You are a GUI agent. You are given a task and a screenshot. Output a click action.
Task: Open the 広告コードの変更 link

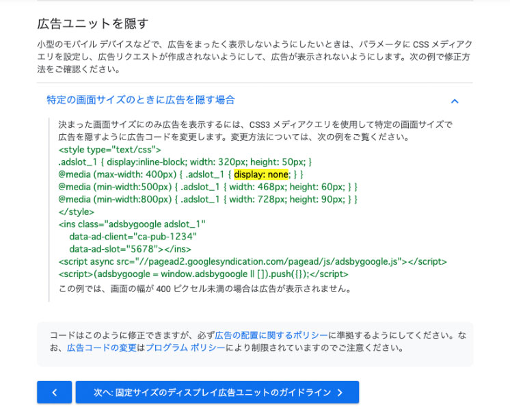pos(101,347)
